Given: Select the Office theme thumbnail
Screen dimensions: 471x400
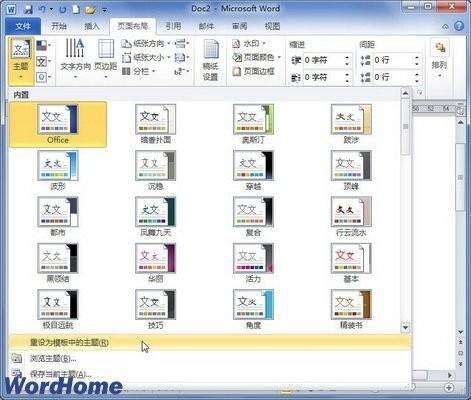Looking at the screenshot, I should pos(58,125).
